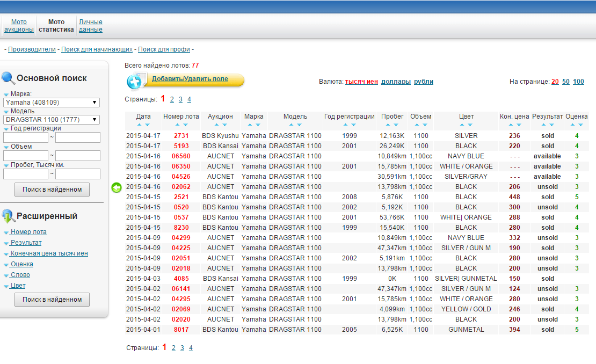Open lot number 04299
This screenshot has height=364, width=596.
click(x=181, y=238)
